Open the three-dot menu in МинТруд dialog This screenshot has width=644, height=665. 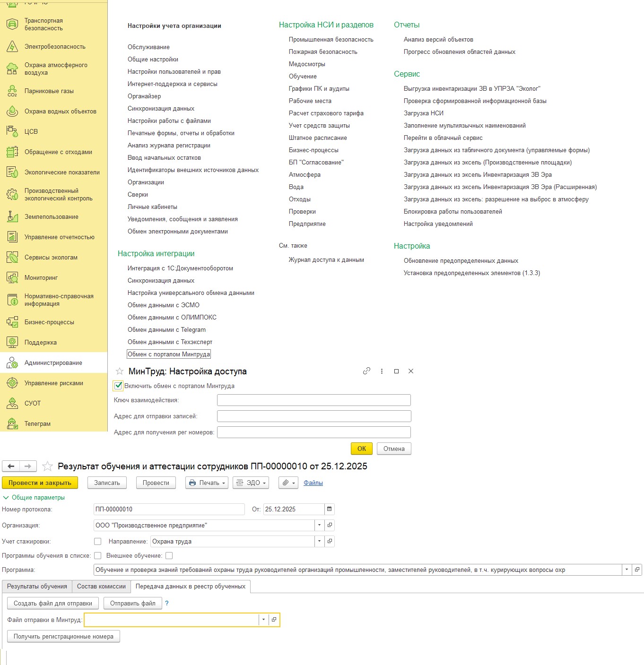pyautogui.click(x=382, y=371)
